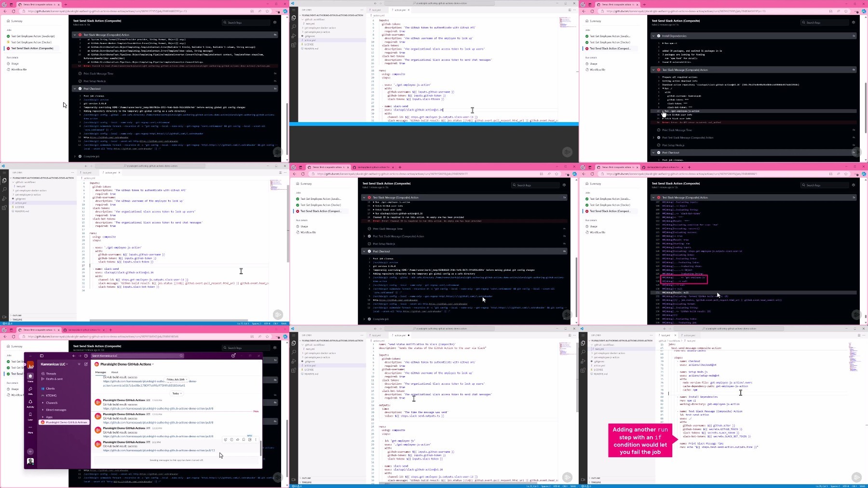Viewport: 868px width, 488px height.
Task: Switch to the About tab in Slack
Action: coord(115,372)
